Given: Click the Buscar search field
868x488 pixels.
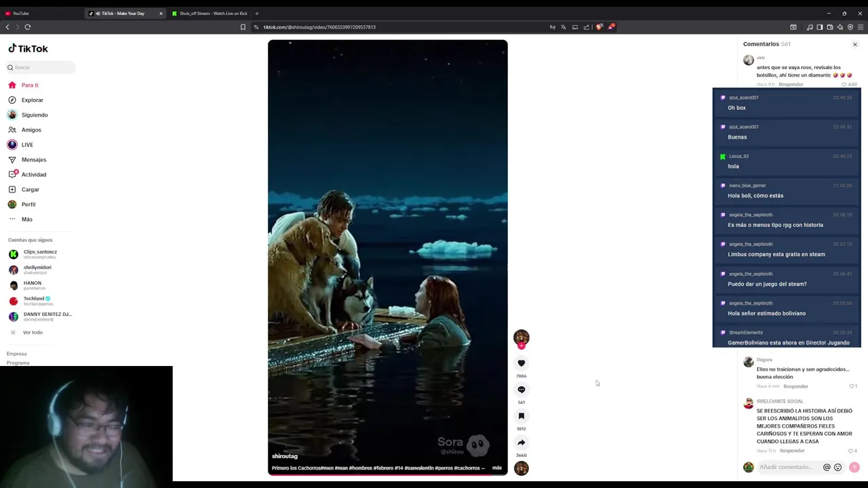Looking at the screenshot, I should coord(41,67).
